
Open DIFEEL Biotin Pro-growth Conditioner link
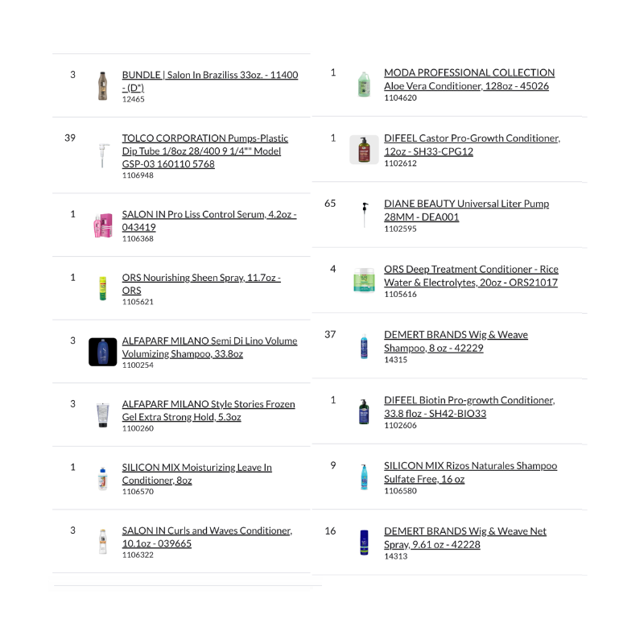(469, 407)
